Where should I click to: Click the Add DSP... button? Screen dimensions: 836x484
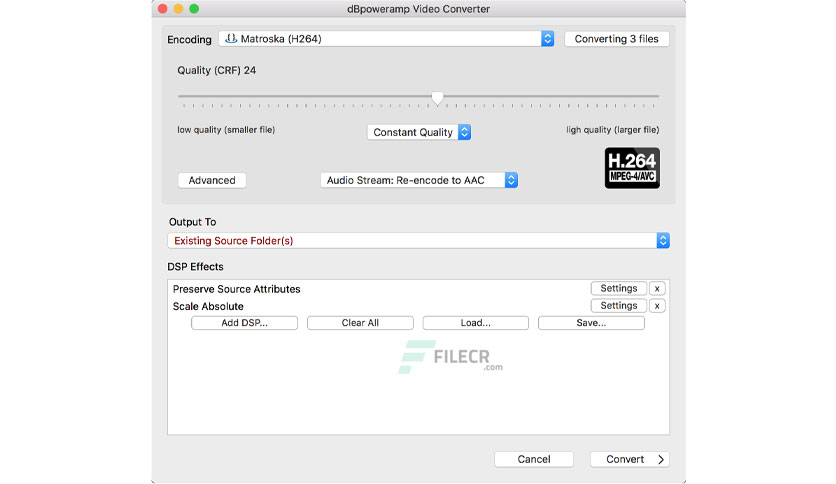point(244,323)
